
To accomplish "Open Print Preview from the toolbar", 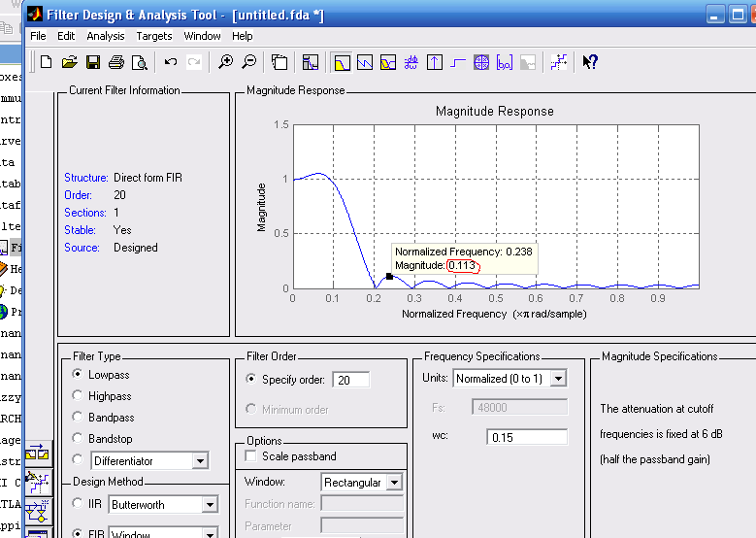I will click(x=140, y=62).
